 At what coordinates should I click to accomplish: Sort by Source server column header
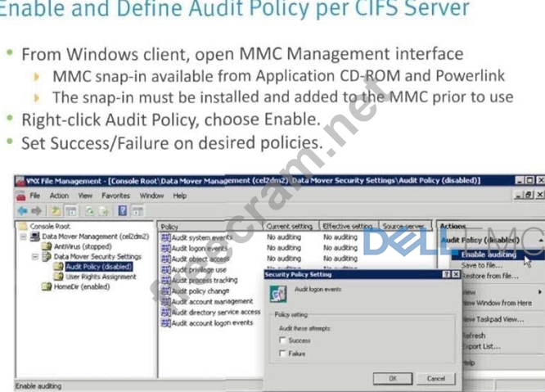[x=405, y=226]
